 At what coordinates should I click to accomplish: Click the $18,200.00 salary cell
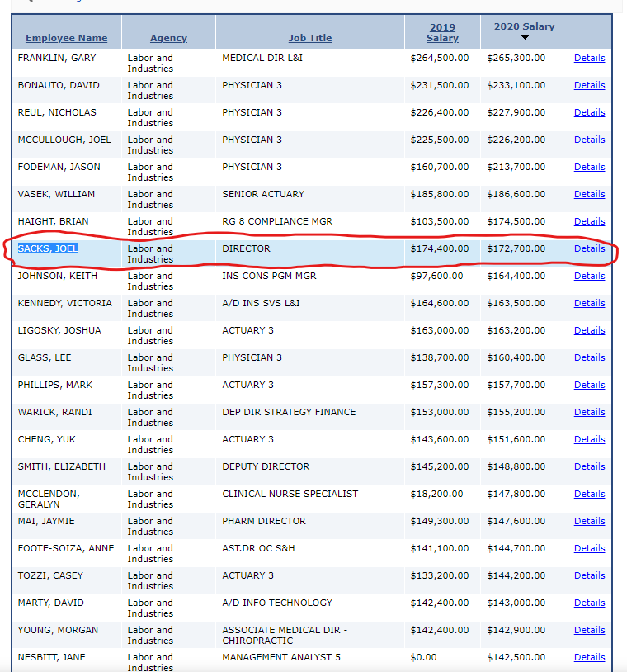436,494
